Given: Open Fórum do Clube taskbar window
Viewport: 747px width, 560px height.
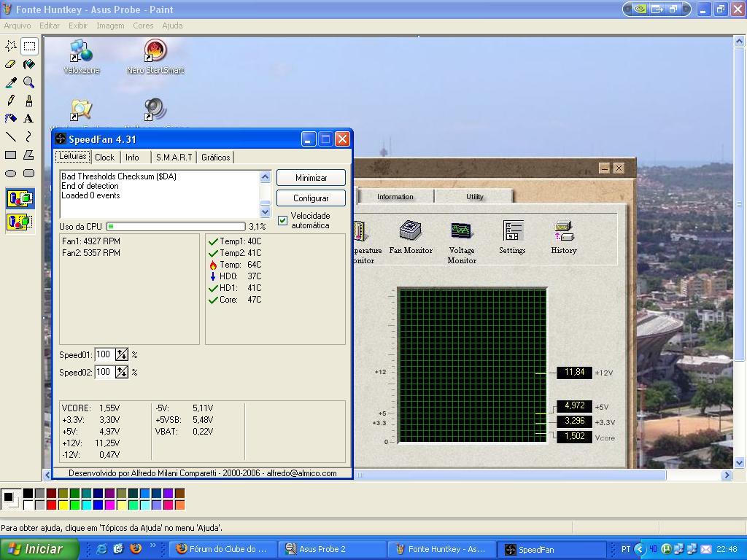Looking at the screenshot, I should pyautogui.click(x=223, y=549).
